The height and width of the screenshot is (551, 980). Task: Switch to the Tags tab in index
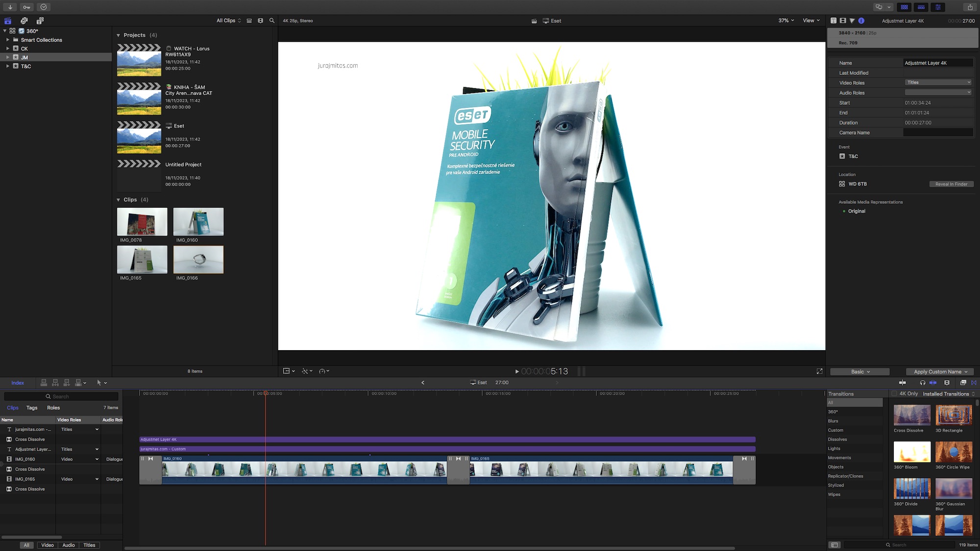[32, 407]
